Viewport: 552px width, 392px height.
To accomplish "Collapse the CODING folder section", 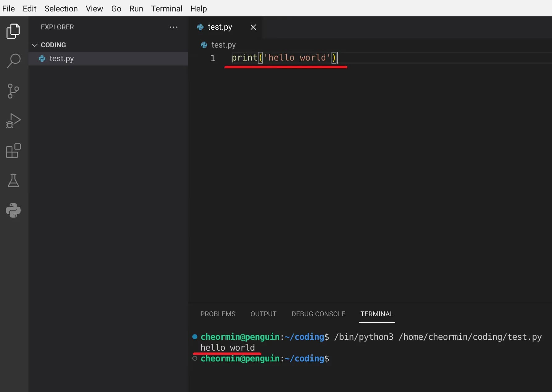I will tap(34, 45).
